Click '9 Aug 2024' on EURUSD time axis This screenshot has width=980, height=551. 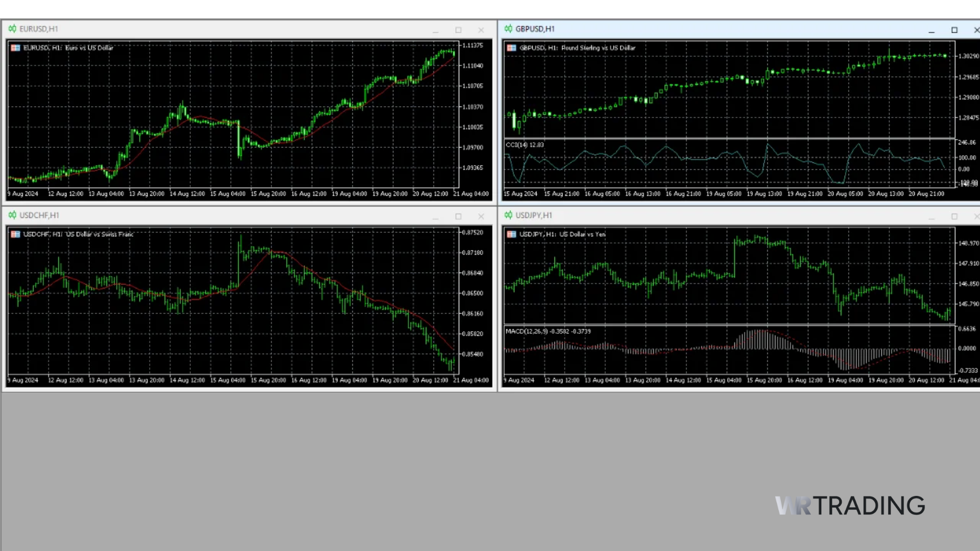pos(23,194)
